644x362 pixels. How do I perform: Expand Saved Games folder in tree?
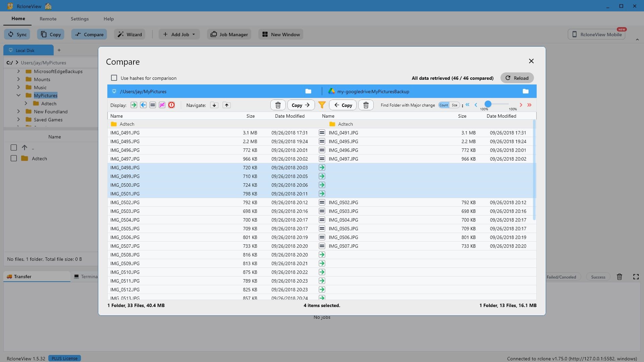(x=18, y=119)
